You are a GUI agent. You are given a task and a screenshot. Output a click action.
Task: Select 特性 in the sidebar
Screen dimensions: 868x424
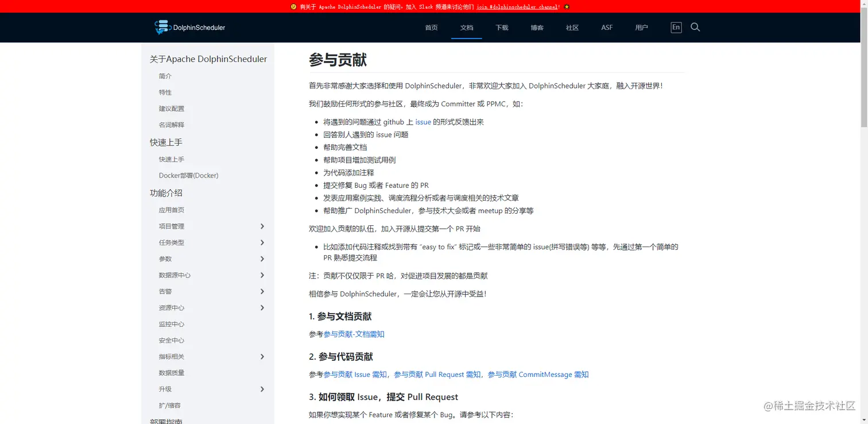tap(165, 92)
